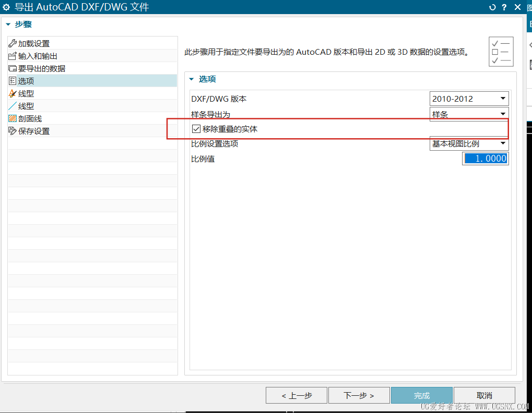
Task: Click the 完成 finish button
Action: coord(422,395)
